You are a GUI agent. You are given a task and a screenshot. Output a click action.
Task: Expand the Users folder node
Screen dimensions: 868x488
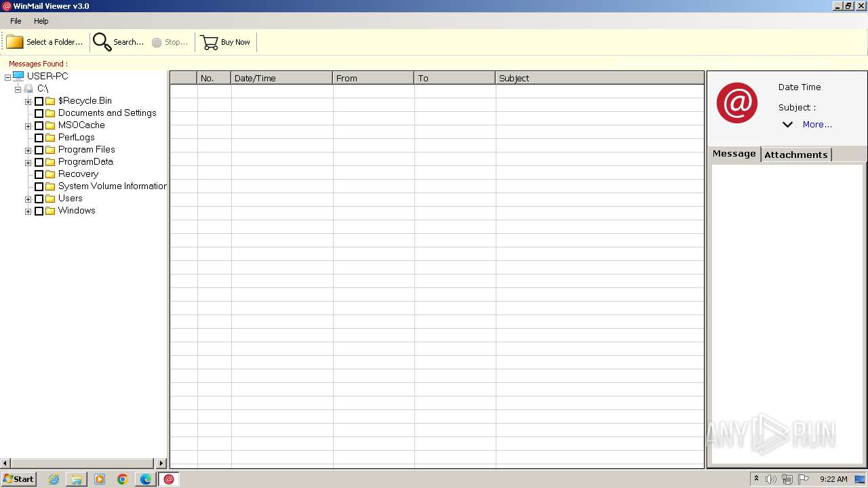(x=28, y=199)
